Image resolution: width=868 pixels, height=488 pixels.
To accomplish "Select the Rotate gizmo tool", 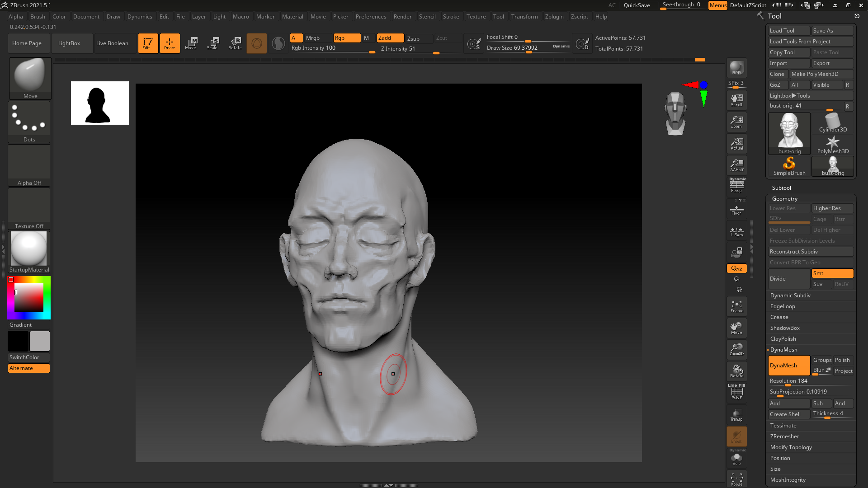I will click(x=235, y=43).
